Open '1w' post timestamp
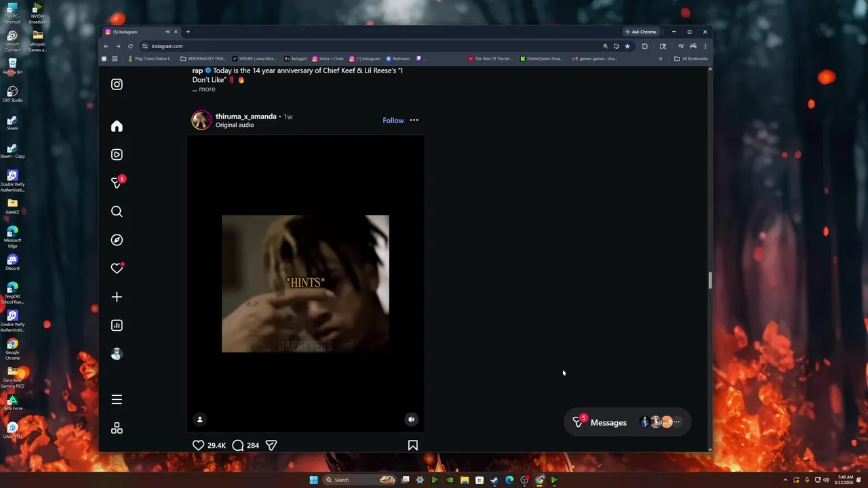Screen dimensions: 868x488 click(x=288, y=117)
